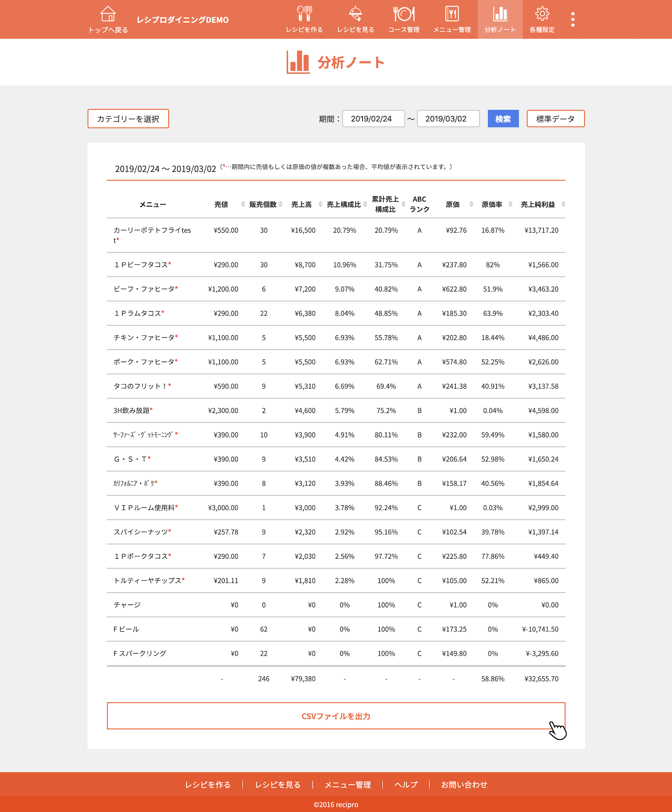Open the レシピを見る serving dish icon
Screen dimensions: 672x812
(x=355, y=14)
